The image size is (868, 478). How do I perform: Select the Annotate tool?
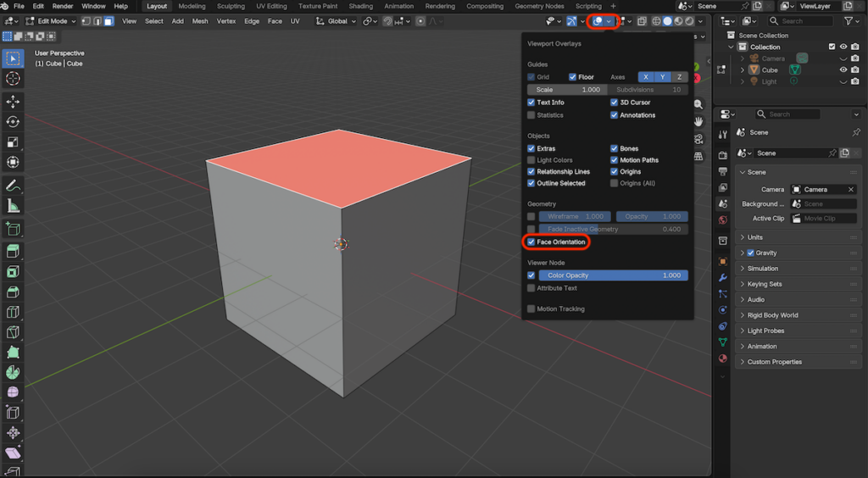(x=13, y=185)
